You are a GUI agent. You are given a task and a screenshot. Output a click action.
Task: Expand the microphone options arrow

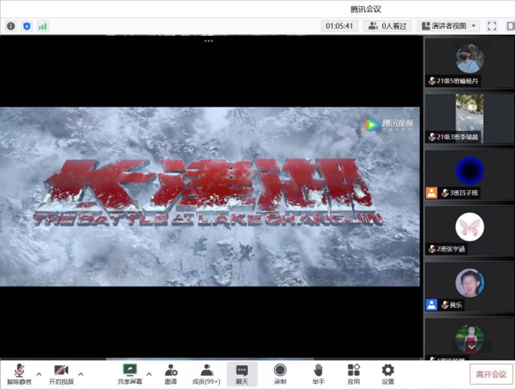click(39, 374)
